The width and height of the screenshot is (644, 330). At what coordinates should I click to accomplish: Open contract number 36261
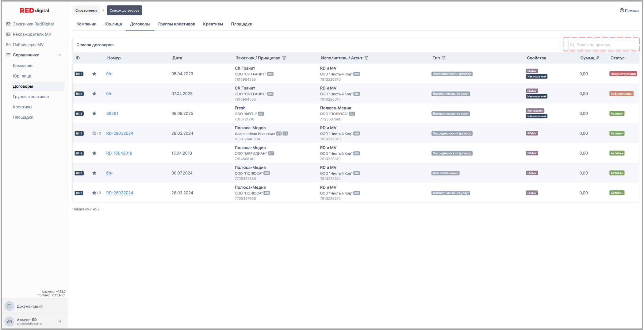tap(112, 113)
